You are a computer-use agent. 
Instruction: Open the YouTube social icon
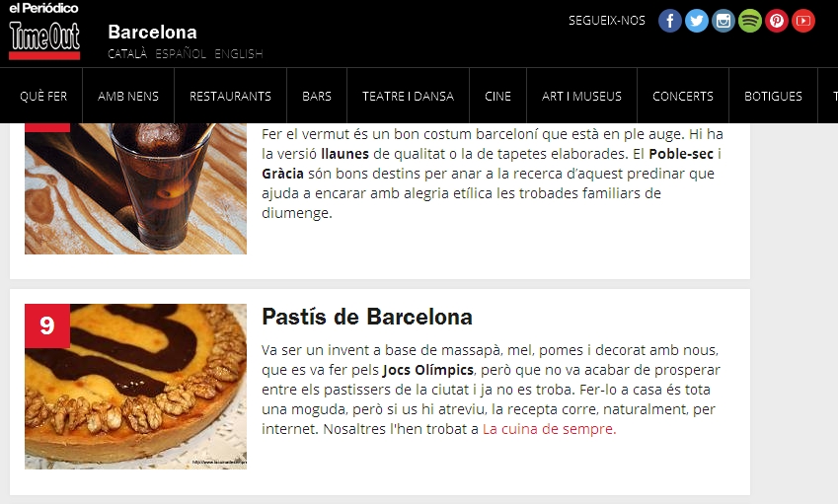click(803, 21)
